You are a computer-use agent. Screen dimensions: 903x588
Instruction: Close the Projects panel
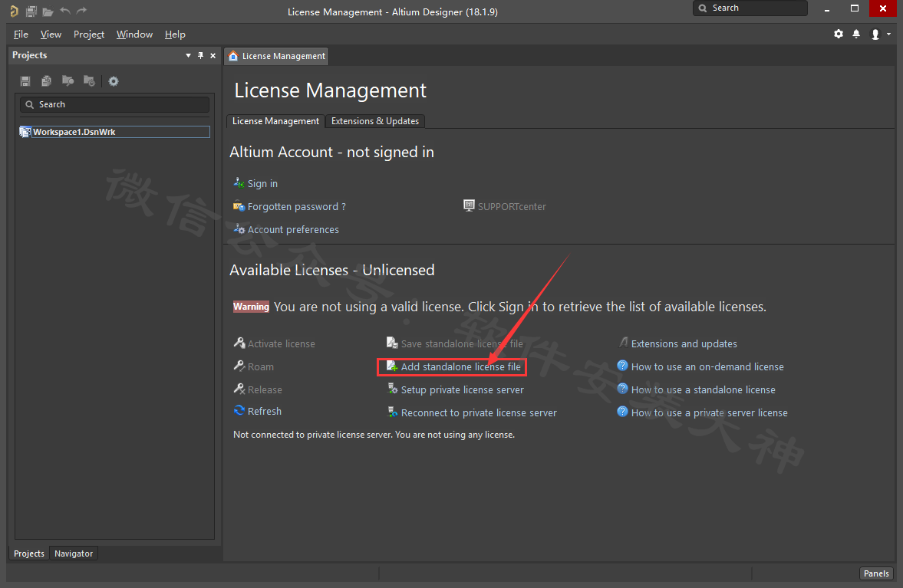tap(213, 55)
